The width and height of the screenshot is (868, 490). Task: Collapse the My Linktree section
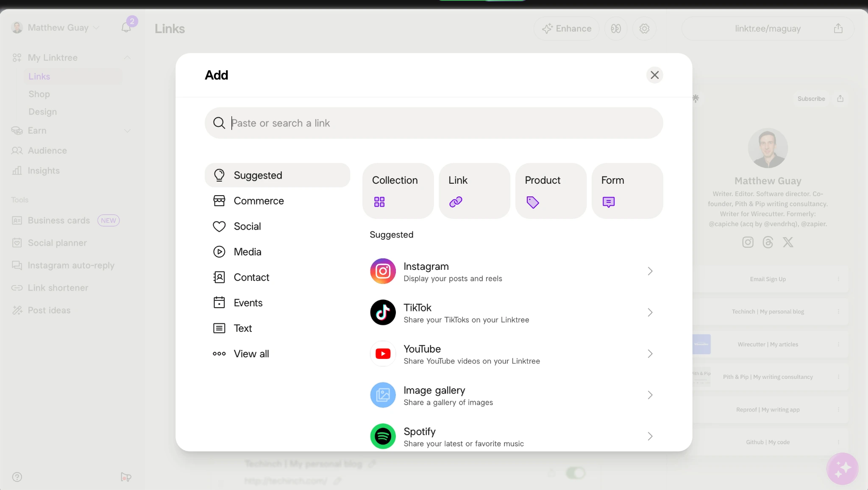coord(127,58)
